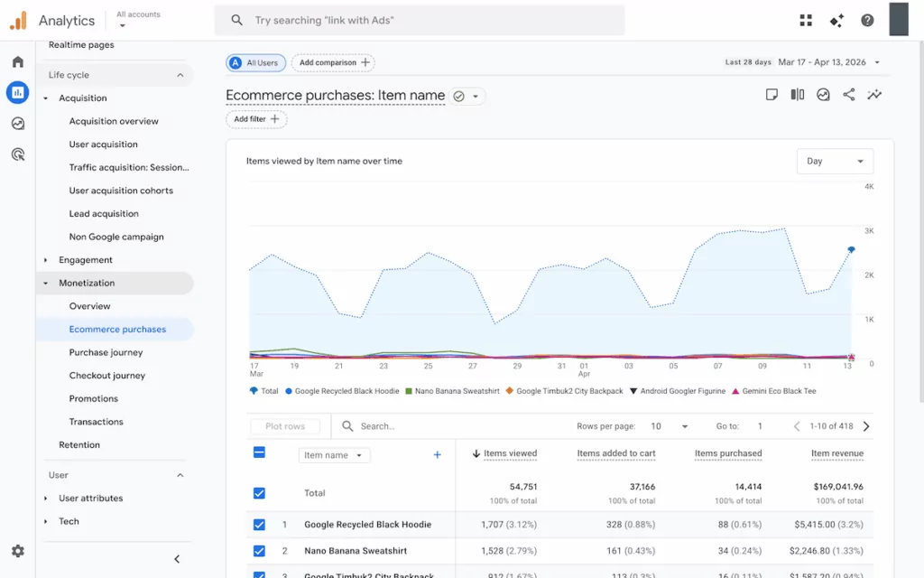
Task: Collapse the Life cycle section
Action: pos(180,75)
